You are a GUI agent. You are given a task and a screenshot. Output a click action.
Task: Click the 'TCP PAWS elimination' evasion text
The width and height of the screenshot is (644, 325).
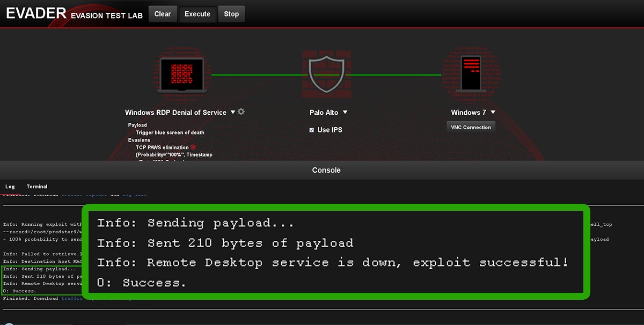coord(162,147)
